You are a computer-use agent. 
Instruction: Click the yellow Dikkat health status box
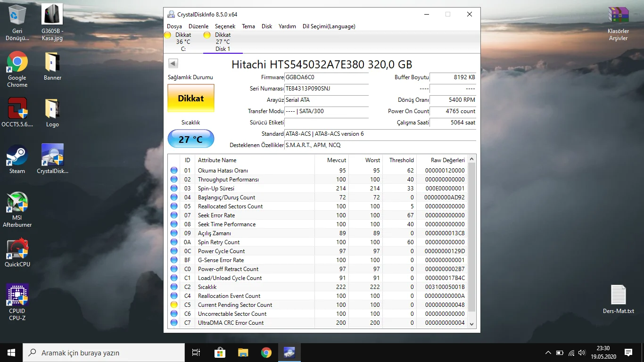pyautogui.click(x=190, y=98)
